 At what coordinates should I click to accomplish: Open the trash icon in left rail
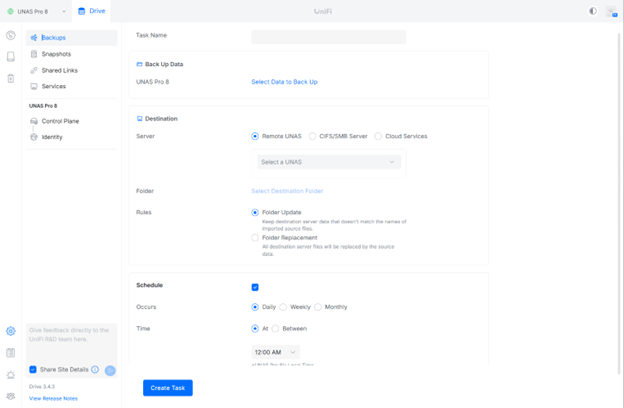[11, 78]
